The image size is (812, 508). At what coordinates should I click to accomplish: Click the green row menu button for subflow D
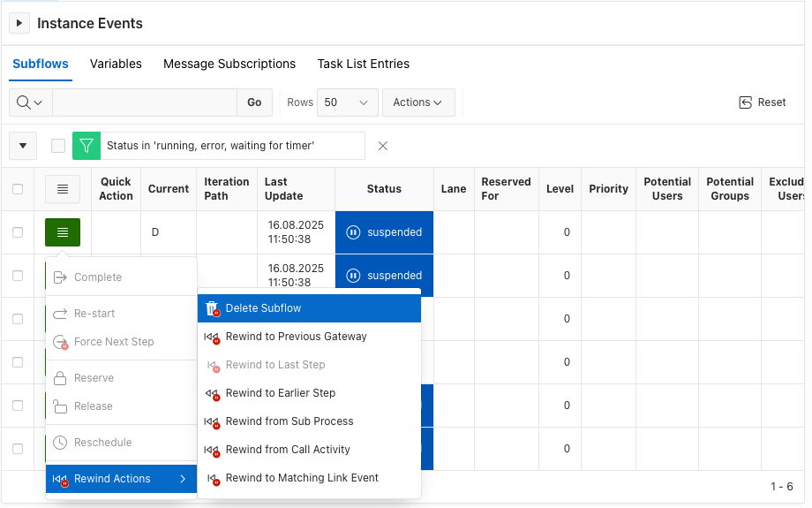(62, 232)
